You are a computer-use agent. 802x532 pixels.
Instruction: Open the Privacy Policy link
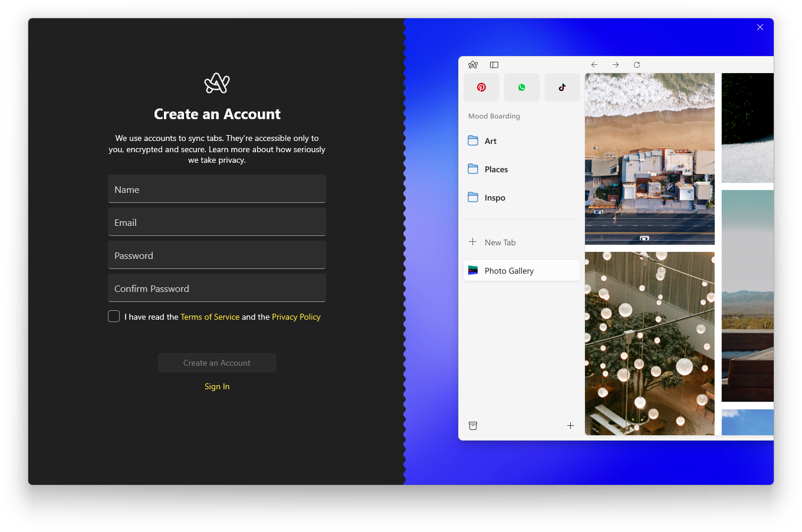296,317
